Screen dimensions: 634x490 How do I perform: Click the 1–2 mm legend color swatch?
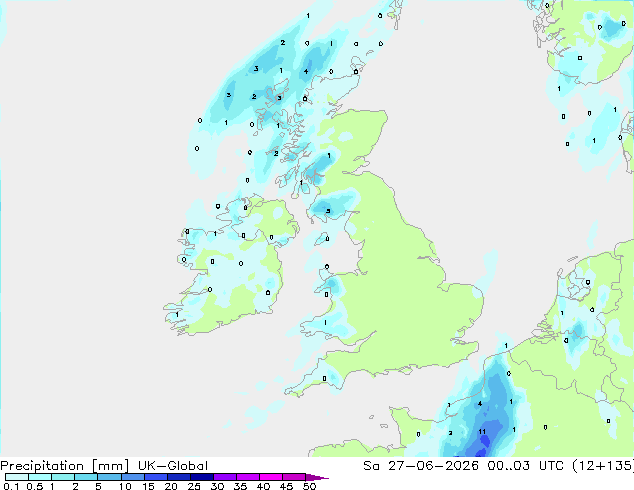63,477
